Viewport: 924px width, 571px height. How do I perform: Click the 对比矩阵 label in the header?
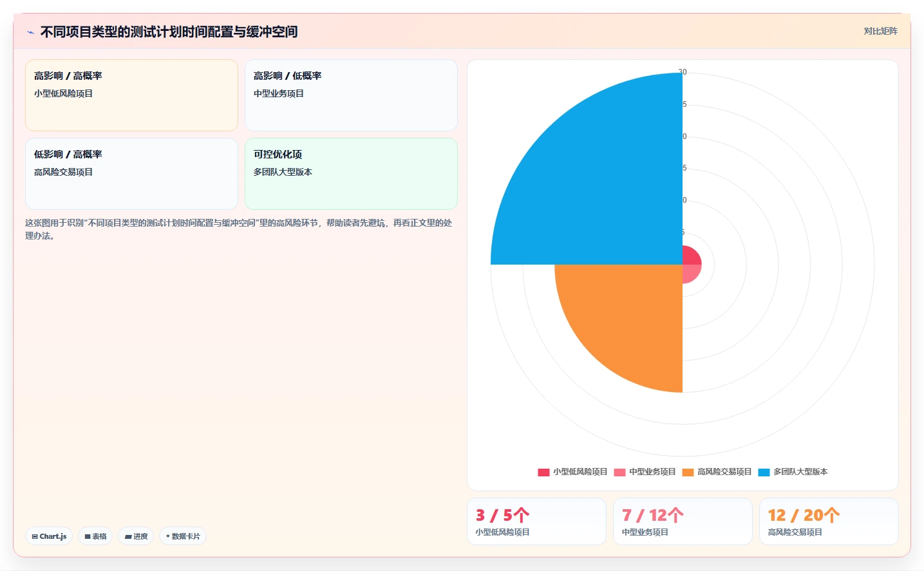[880, 31]
